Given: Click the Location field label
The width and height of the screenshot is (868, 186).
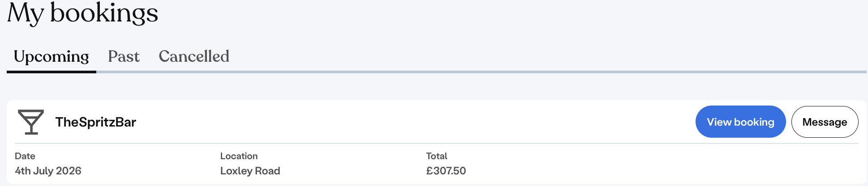Looking at the screenshot, I should coord(239,156).
